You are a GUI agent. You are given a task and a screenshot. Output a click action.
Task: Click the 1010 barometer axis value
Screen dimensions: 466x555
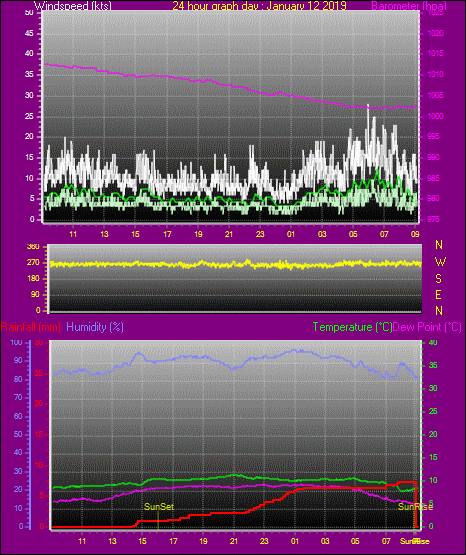436,74
